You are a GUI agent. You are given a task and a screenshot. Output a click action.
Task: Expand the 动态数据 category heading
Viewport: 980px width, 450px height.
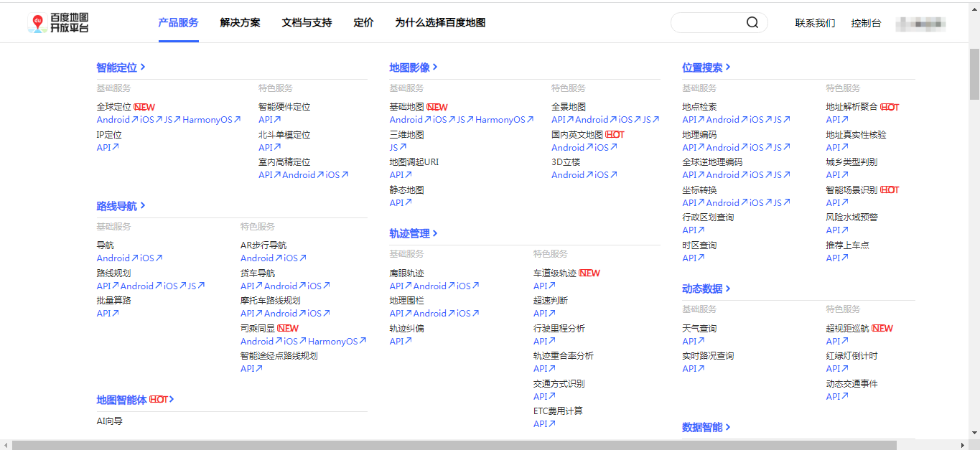tap(706, 289)
